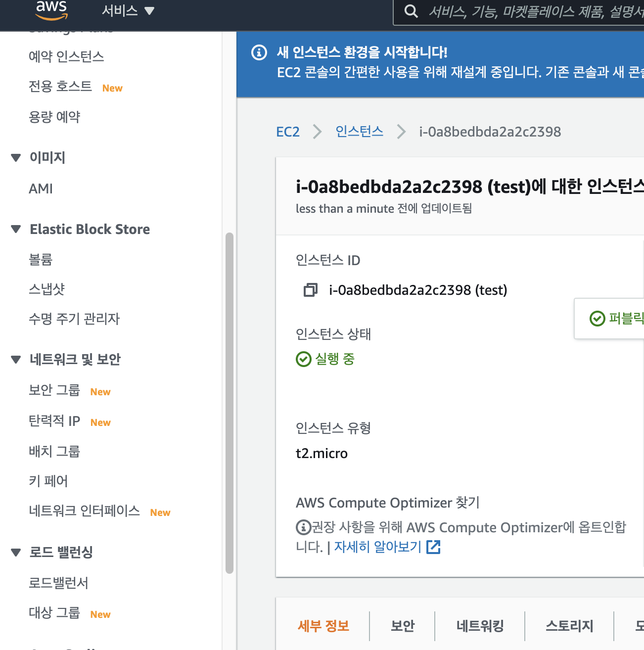The width and height of the screenshot is (644, 650).
Task: Click the AWS logo home icon
Action: click(x=51, y=10)
